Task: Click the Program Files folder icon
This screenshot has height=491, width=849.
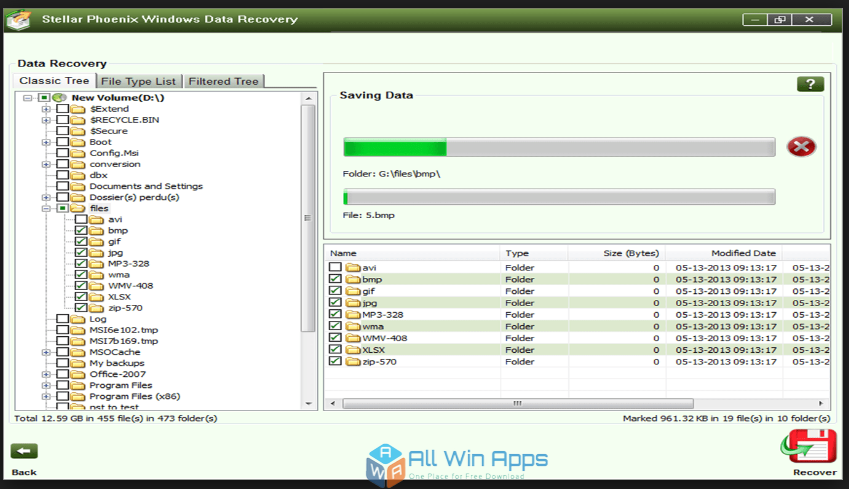Action: (78, 385)
